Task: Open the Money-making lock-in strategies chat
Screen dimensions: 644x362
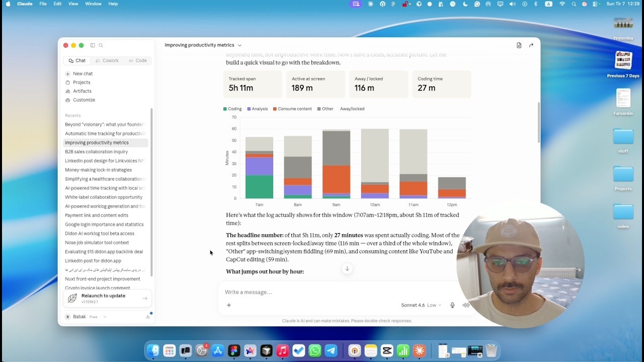Action: tap(106, 170)
